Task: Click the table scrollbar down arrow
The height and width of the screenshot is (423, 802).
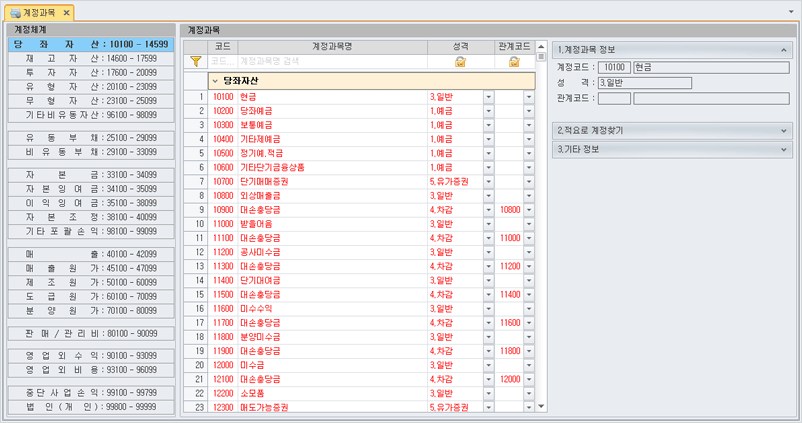Action: (541, 407)
